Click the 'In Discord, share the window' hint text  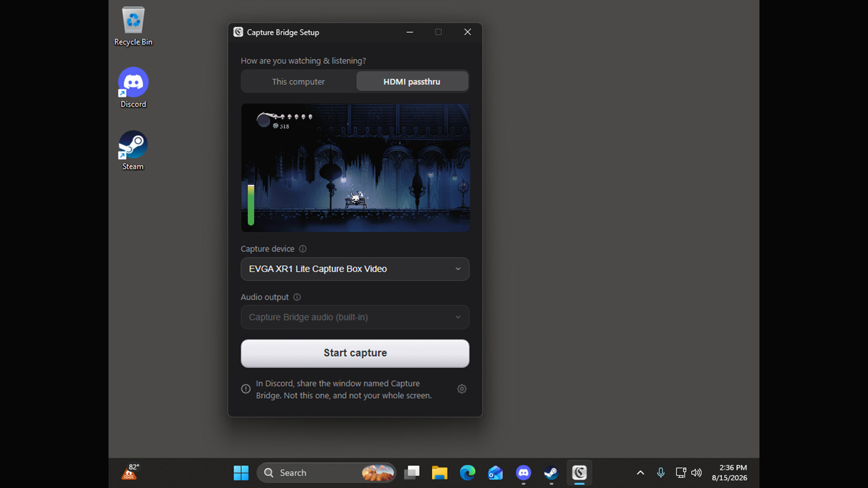344,389
